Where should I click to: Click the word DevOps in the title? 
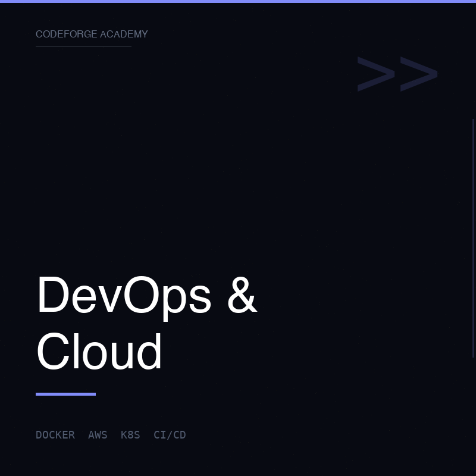124,296
